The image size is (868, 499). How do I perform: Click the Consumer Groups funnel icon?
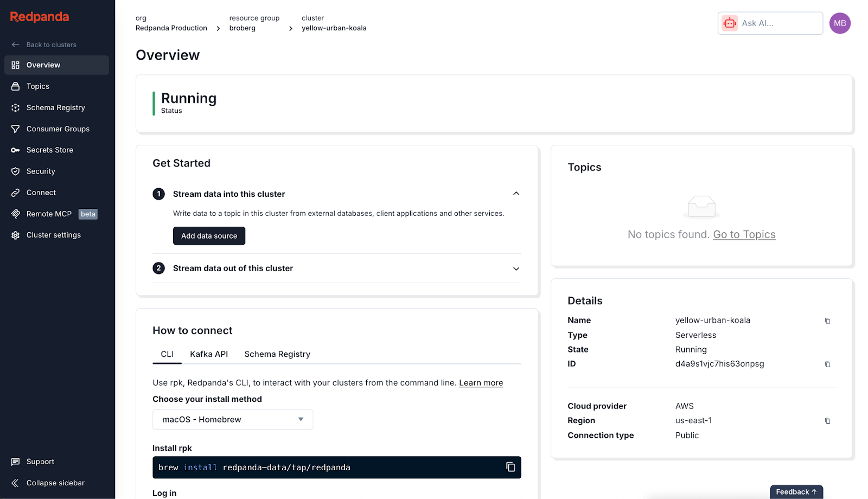[15, 129]
